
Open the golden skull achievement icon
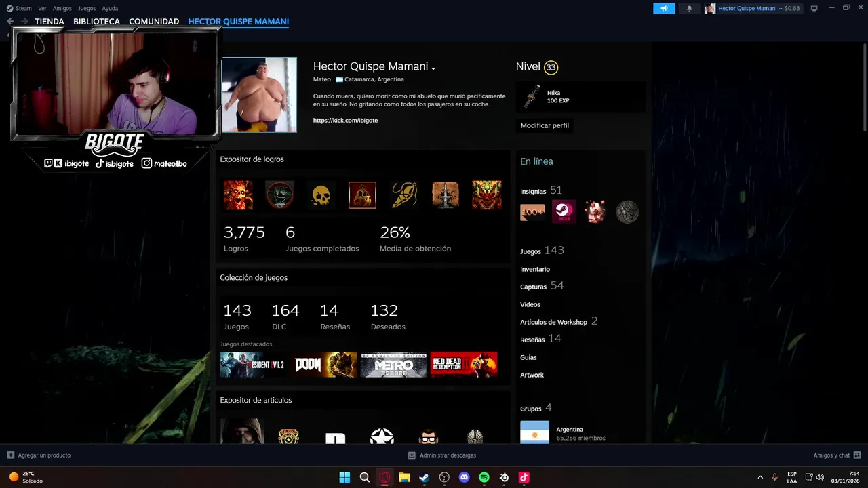(x=321, y=195)
